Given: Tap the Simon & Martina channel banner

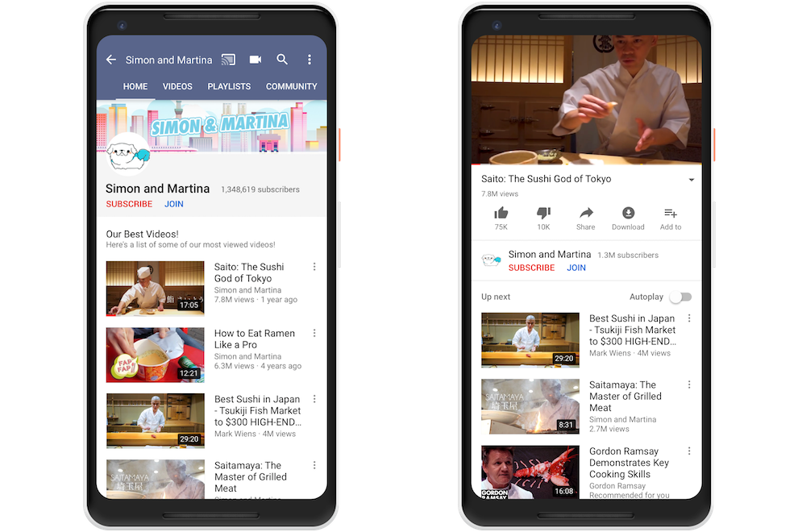Looking at the screenshot, I should point(212,126).
